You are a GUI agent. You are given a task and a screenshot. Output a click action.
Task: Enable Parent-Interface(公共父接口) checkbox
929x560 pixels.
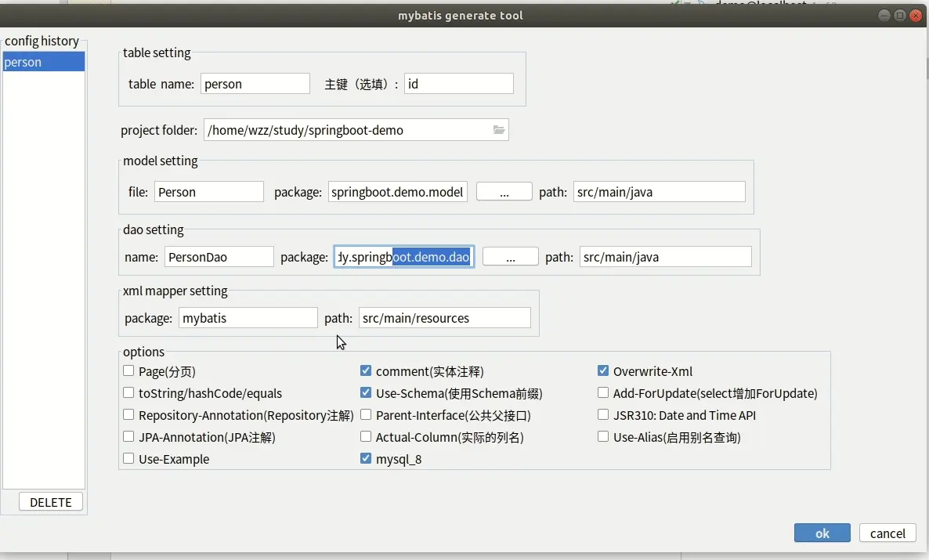point(366,415)
